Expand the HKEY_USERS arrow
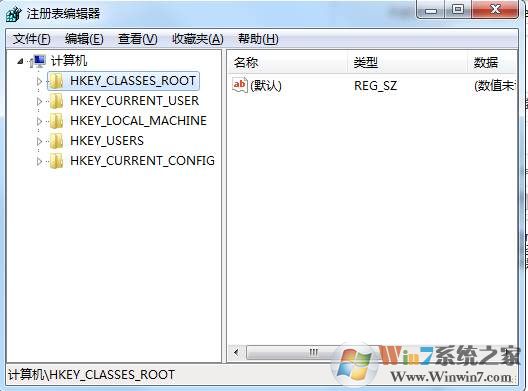 39,141
